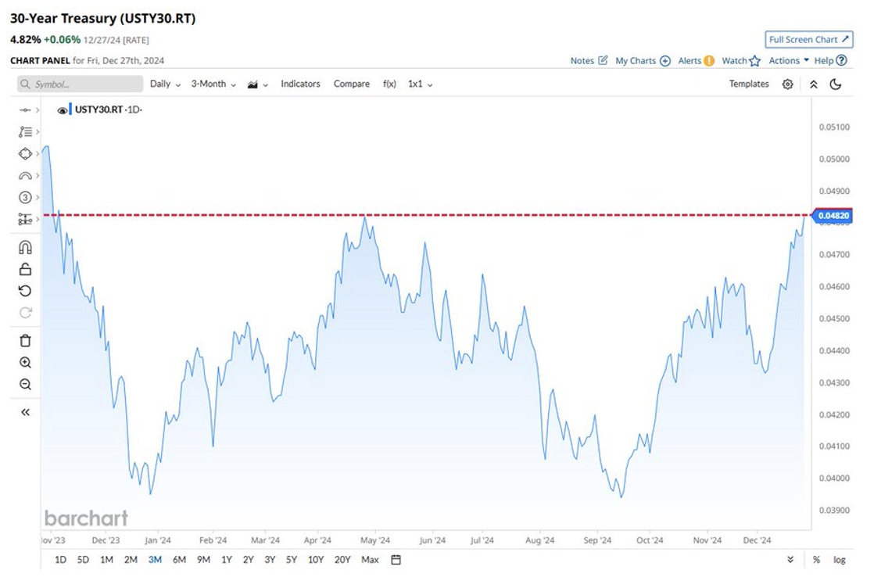Toggle the log scale option
This screenshot has height=588, width=874.
tap(840, 560)
